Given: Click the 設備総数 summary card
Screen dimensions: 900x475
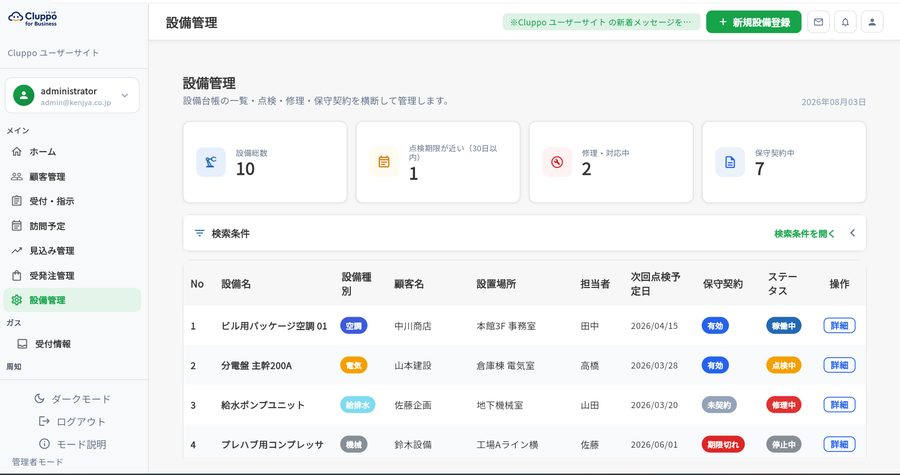Looking at the screenshot, I should pos(265,162).
